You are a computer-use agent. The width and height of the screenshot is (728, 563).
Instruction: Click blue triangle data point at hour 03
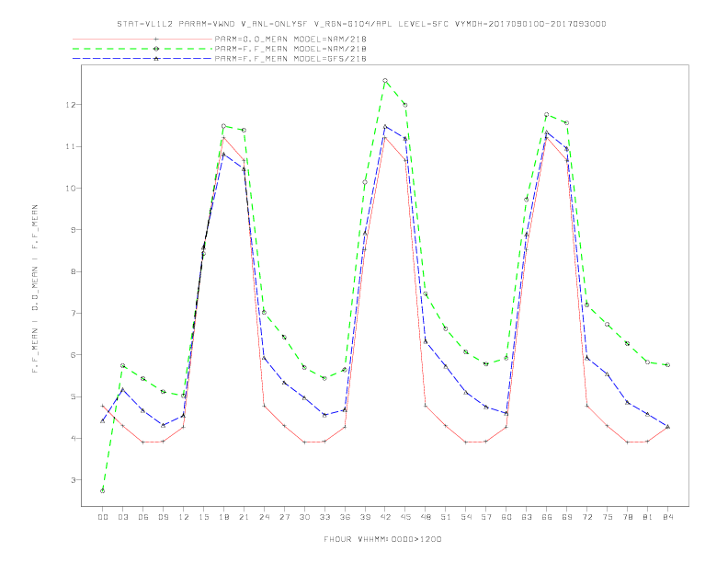122,389
